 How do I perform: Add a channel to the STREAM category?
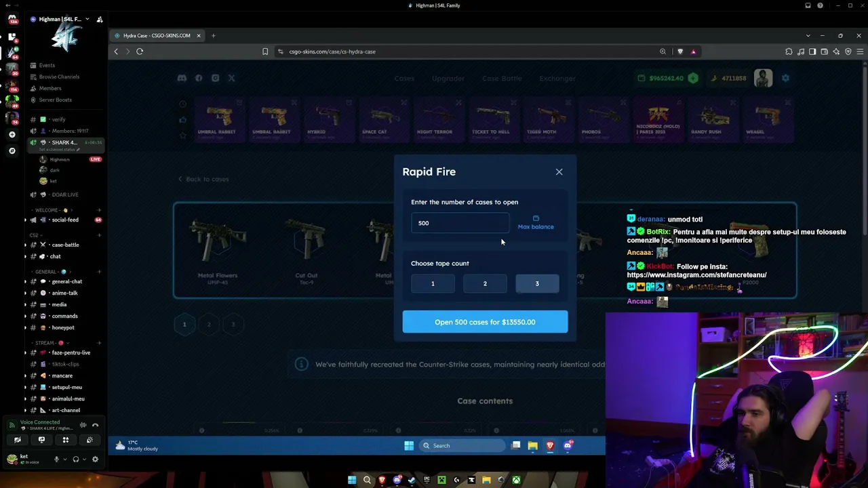[x=99, y=343]
